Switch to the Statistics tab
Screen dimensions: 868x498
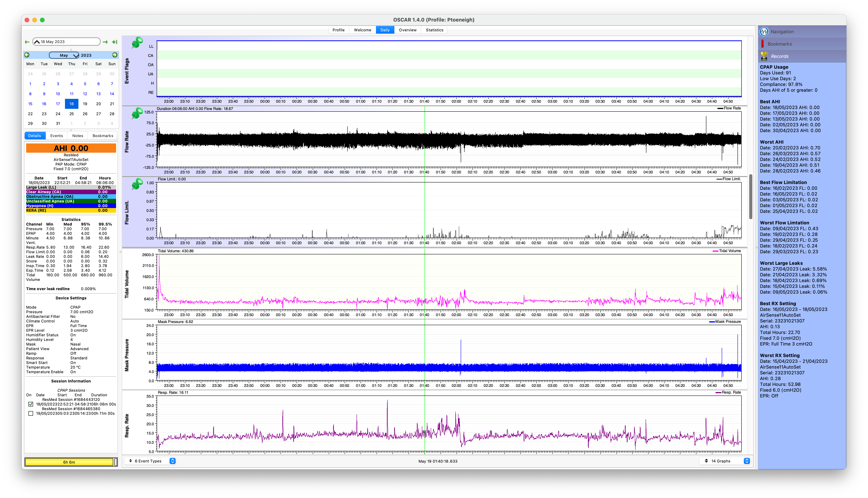(x=434, y=30)
